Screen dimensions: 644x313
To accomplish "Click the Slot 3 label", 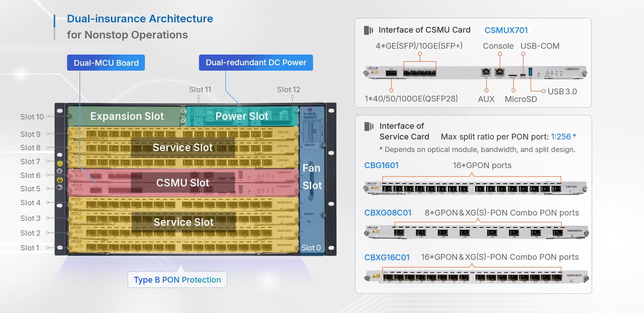I will [x=30, y=218].
